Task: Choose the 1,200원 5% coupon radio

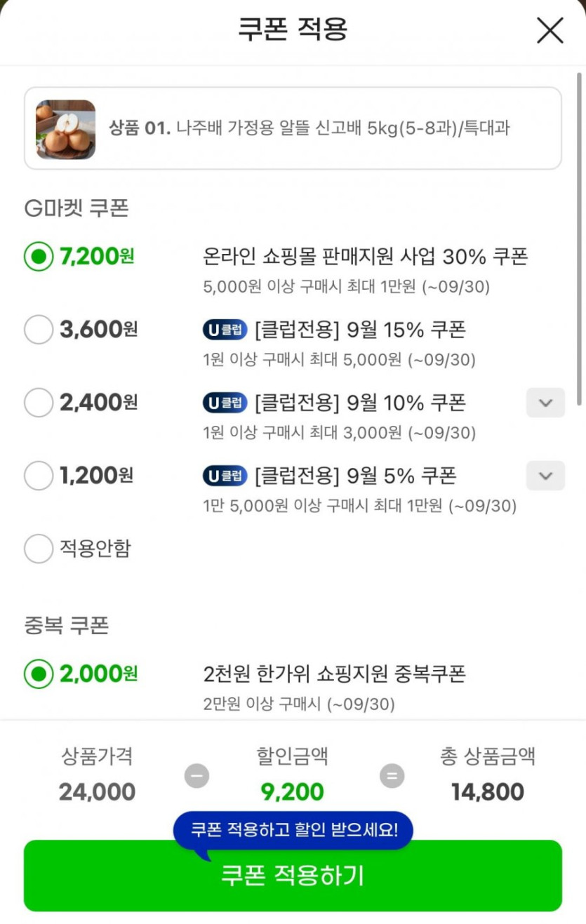Action: 39,476
